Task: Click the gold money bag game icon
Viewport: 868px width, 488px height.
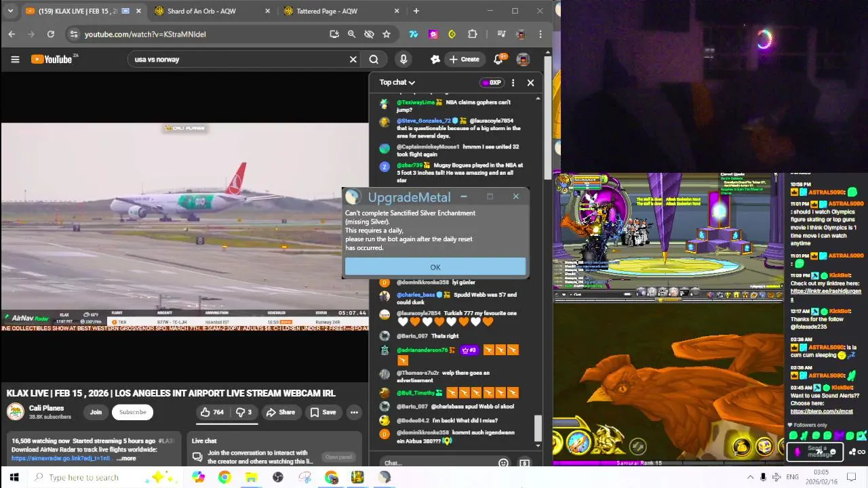Action: pos(742,446)
